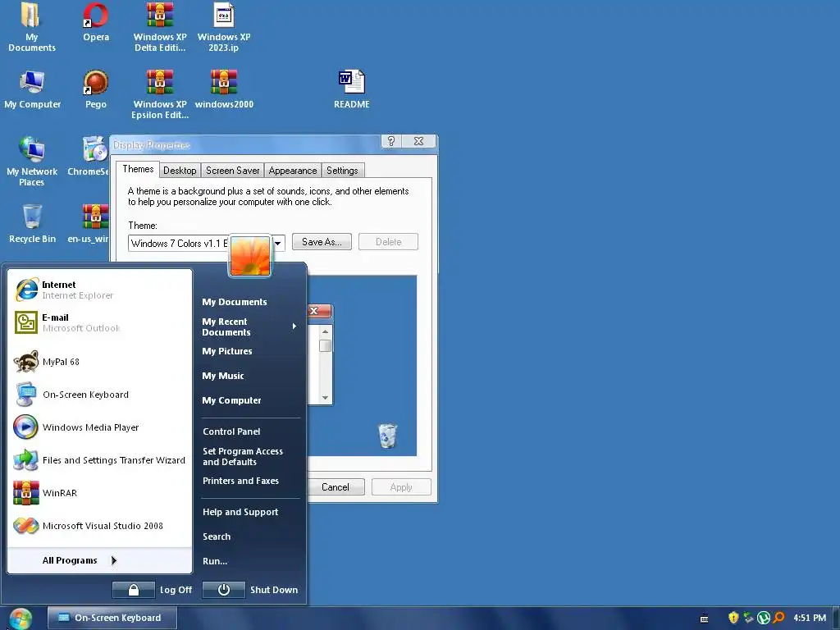This screenshot has width=840, height=630.
Task: Open Help and Support
Action: (240, 512)
